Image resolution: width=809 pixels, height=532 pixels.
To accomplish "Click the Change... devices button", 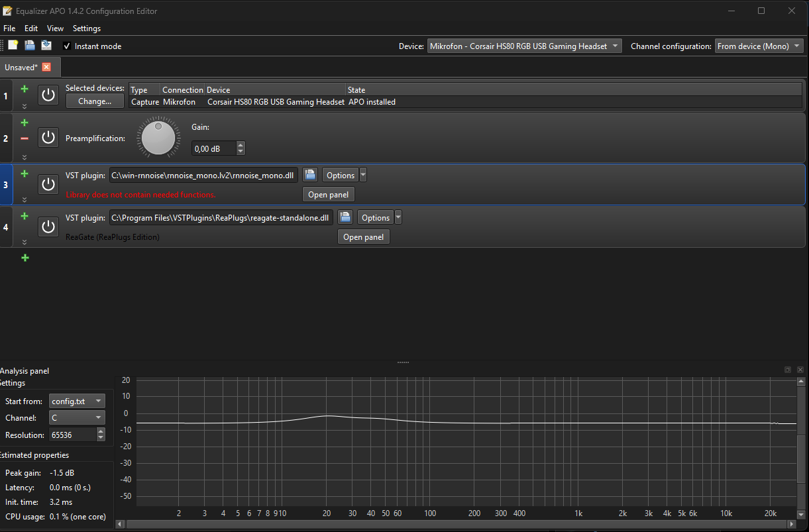I will [95, 101].
